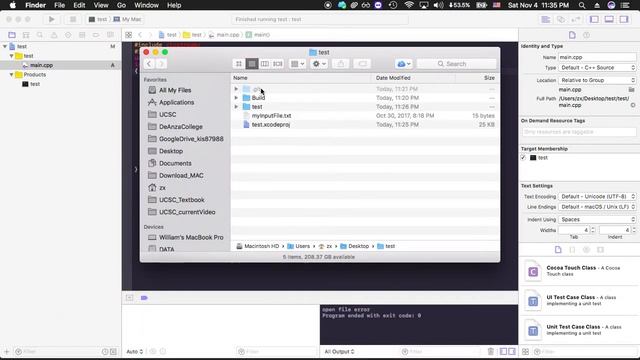The width and height of the screenshot is (640, 360).
Task: Click Desktop in Finder path bar
Action: point(354,246)
